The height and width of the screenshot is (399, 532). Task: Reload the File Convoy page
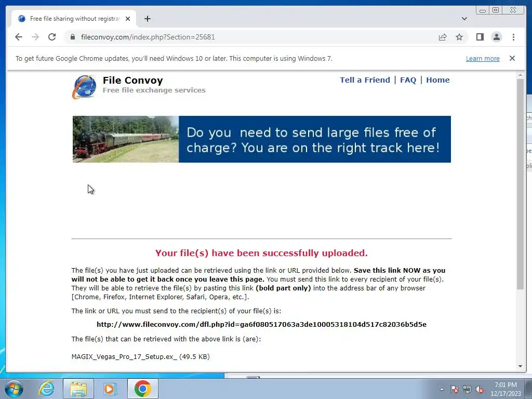[x=52, y=37]
